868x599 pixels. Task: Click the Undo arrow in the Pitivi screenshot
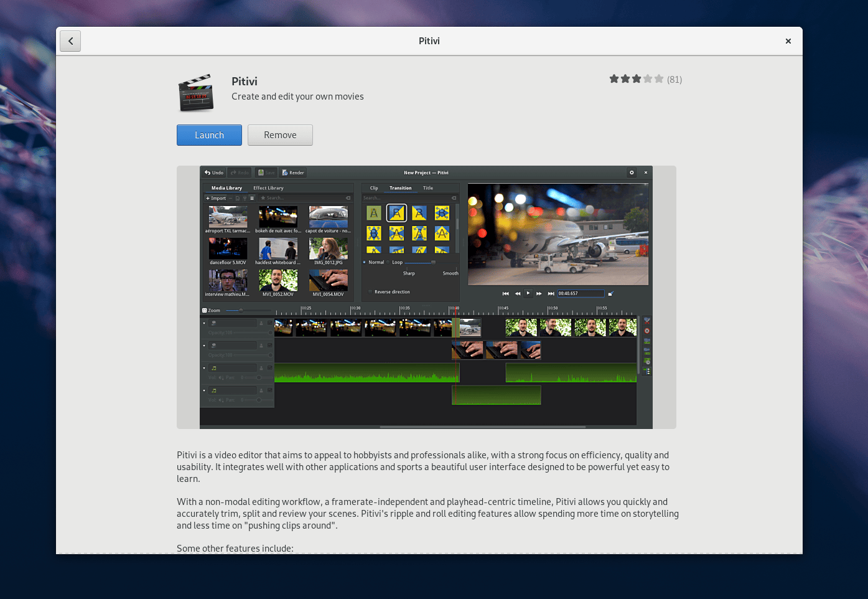(x=208, y=172)
